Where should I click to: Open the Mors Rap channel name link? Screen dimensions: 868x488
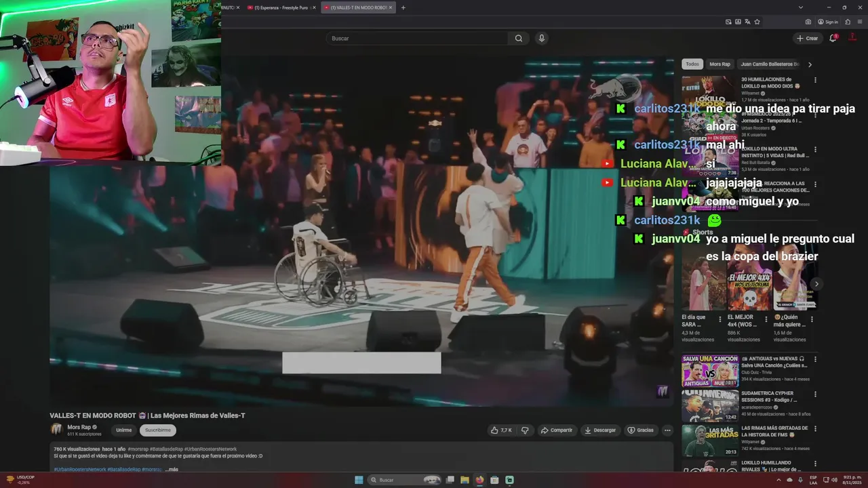(x=79, y=427)
